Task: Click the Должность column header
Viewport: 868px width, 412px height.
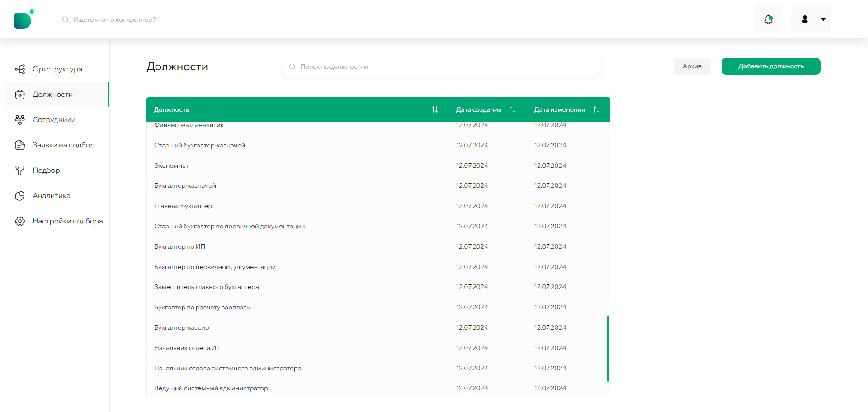Action: (171, 109)
